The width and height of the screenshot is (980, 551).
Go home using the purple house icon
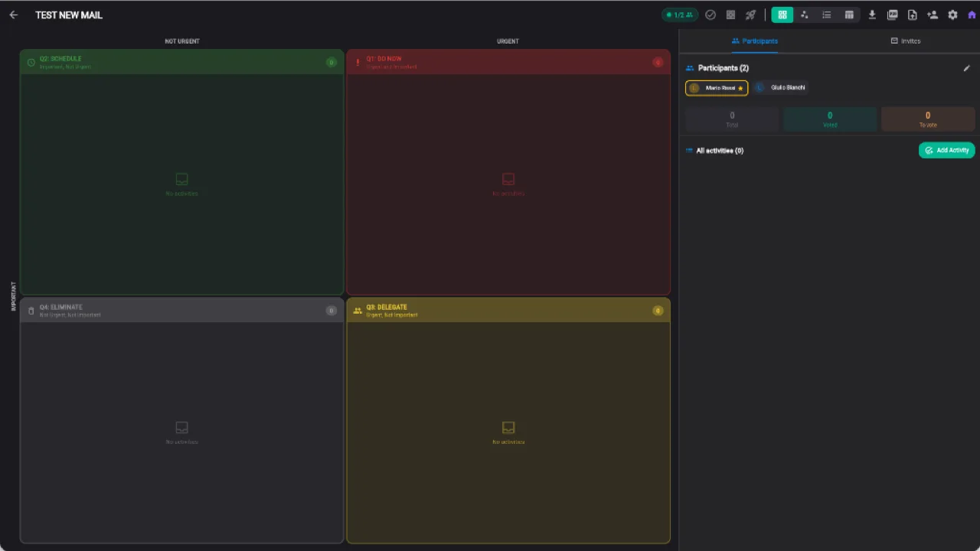tap(972, 15)
